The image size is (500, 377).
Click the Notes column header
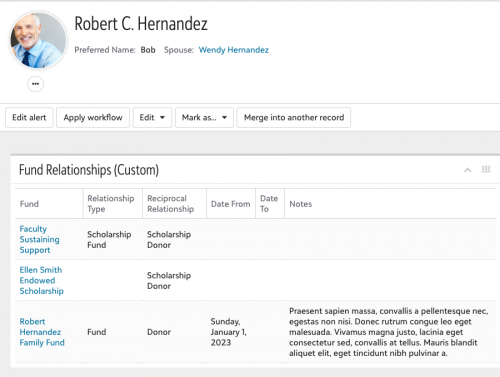(x=301, y=204)
